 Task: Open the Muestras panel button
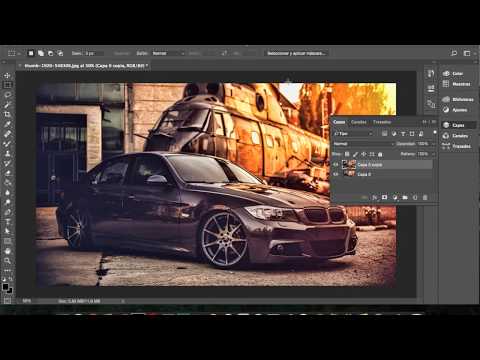456,84
